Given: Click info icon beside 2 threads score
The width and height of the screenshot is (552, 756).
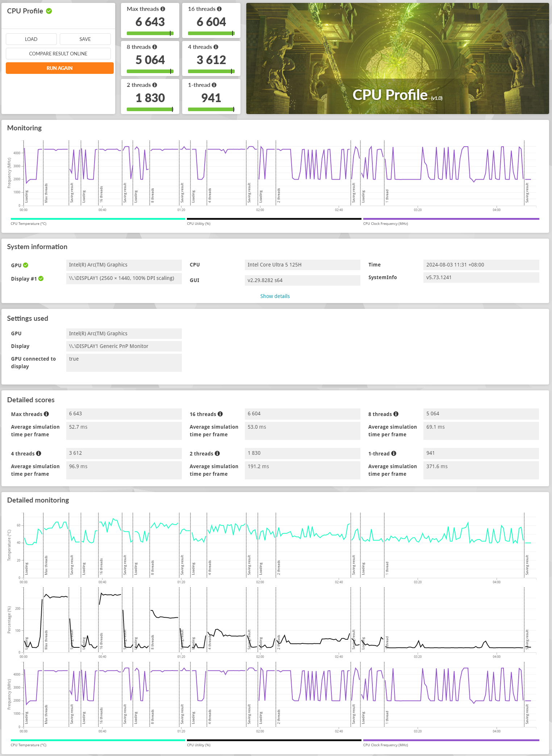Looking at the screenshot, I should (155, 85).
